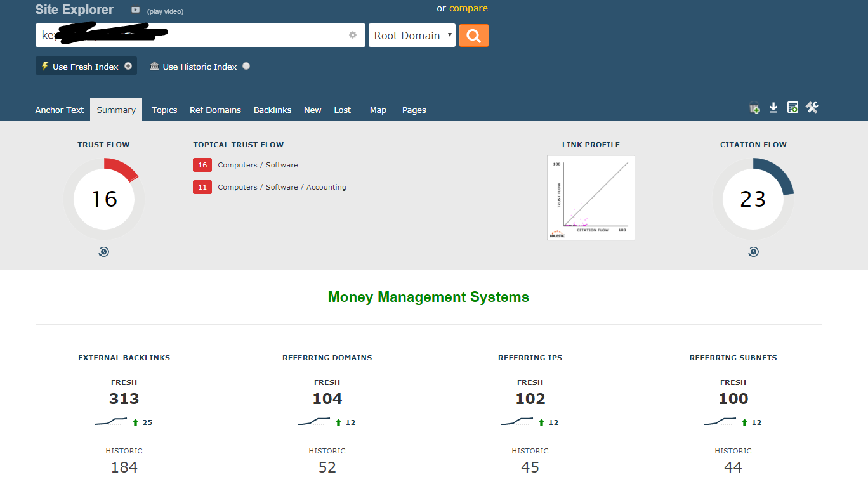The image size is (868, 489).
Task: Click the Referring Subnets heading
Action: pos(733,358)
